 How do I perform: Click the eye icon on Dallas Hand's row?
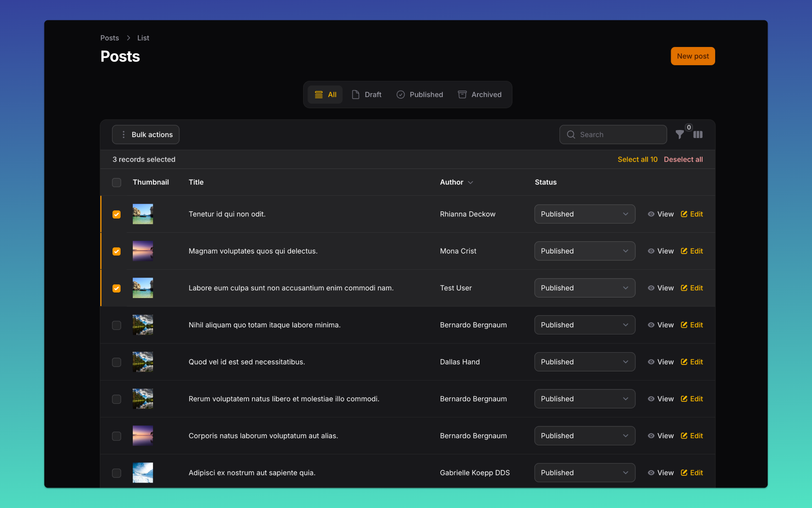click(x=651, y=362)
